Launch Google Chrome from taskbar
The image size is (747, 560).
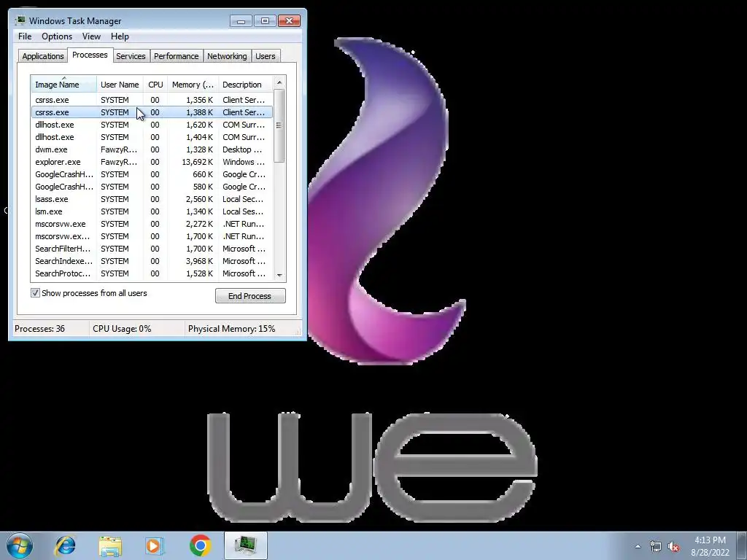[x=200, y=545]
